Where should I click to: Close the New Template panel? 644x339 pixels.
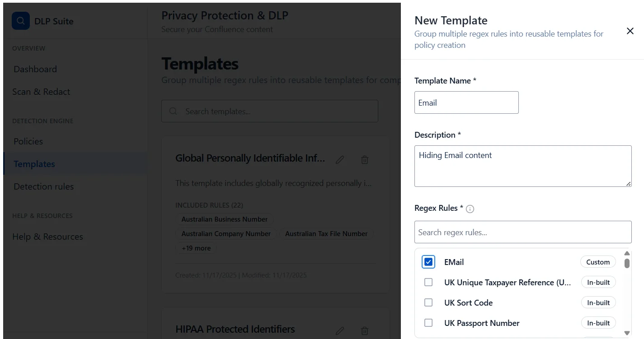630,31
